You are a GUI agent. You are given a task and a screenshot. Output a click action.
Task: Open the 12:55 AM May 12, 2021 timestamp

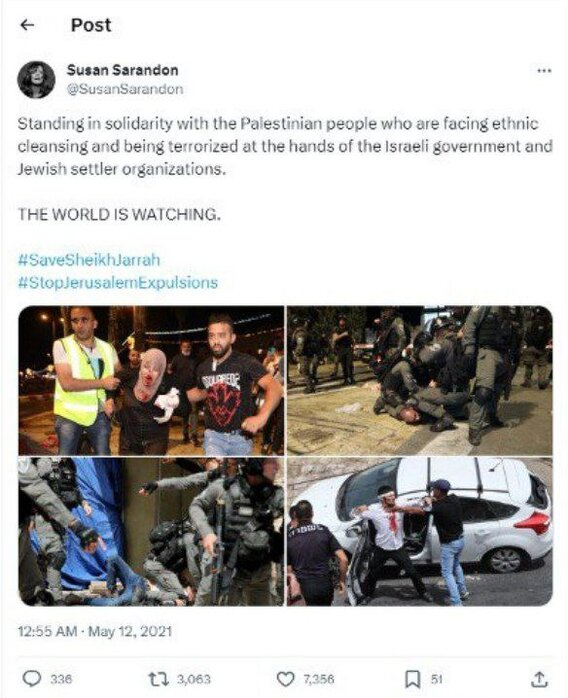coord(94,631)
